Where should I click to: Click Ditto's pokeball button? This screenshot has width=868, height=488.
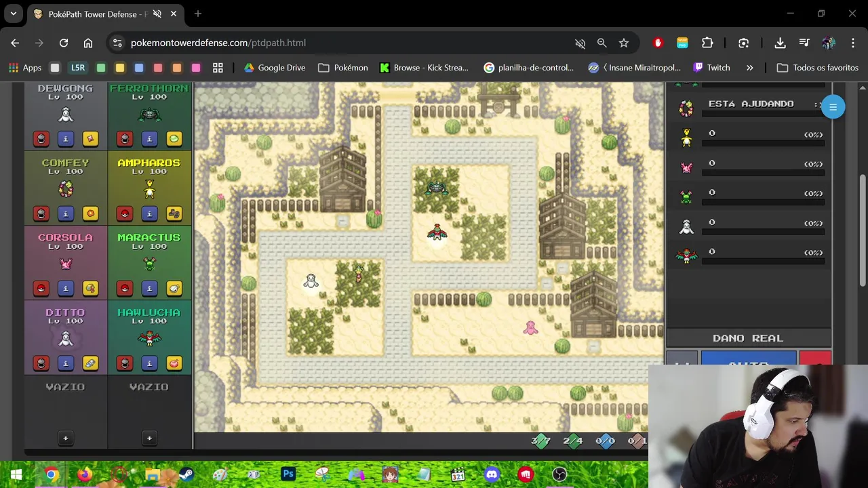pos(41,363)
